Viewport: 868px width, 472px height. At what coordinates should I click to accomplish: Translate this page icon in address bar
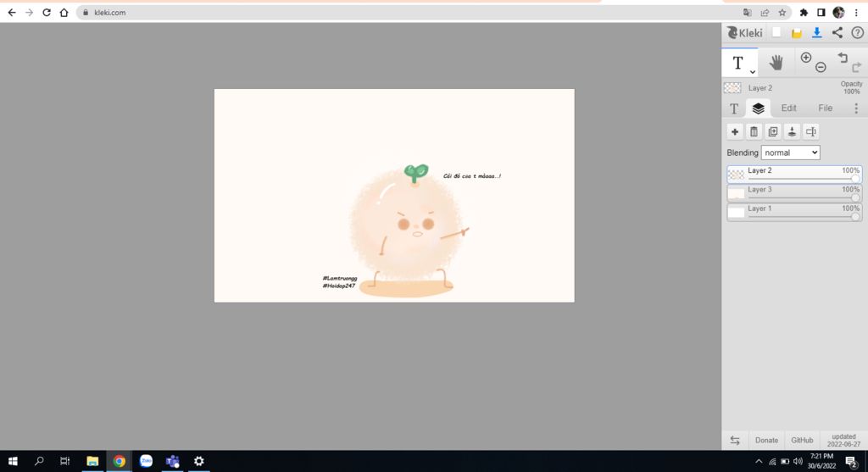coord(748,12)
